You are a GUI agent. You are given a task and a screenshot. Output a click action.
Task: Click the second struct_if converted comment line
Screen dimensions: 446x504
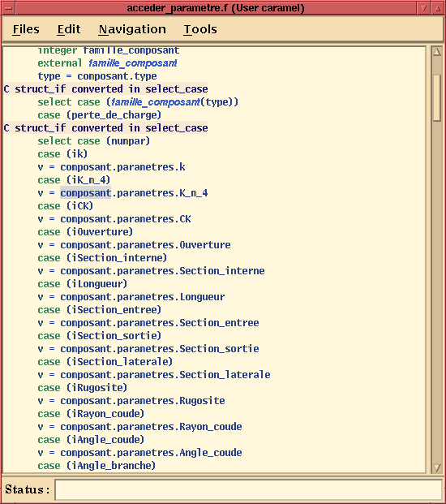tap(105, 128)
